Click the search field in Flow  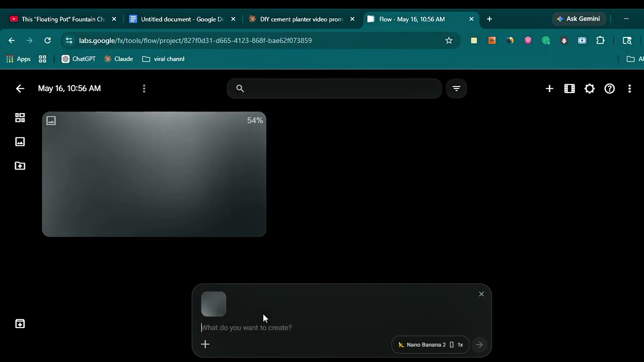pos(334,89)
